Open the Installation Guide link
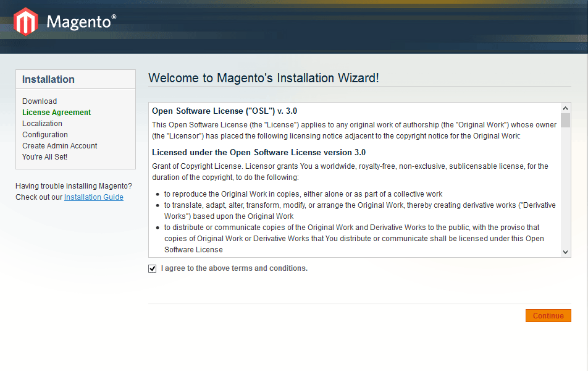Image resolution: width=588 pixels, height=371 pixels. [x=94, y=197]
